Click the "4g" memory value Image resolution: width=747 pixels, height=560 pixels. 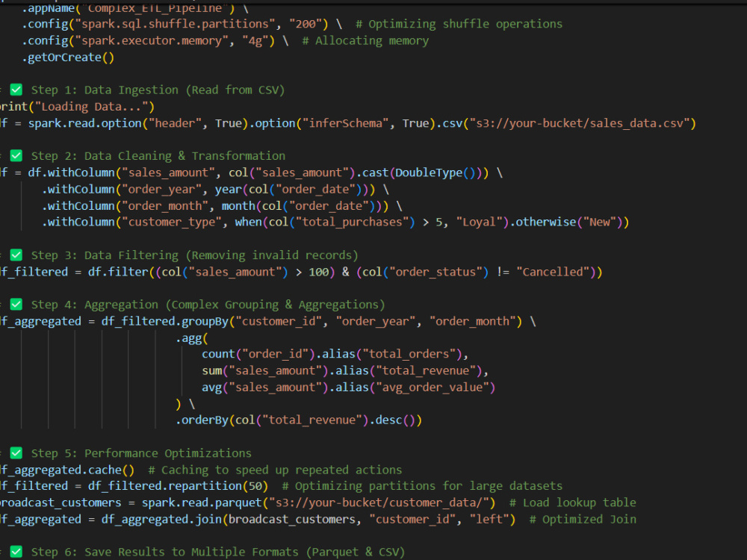(255, 40)
